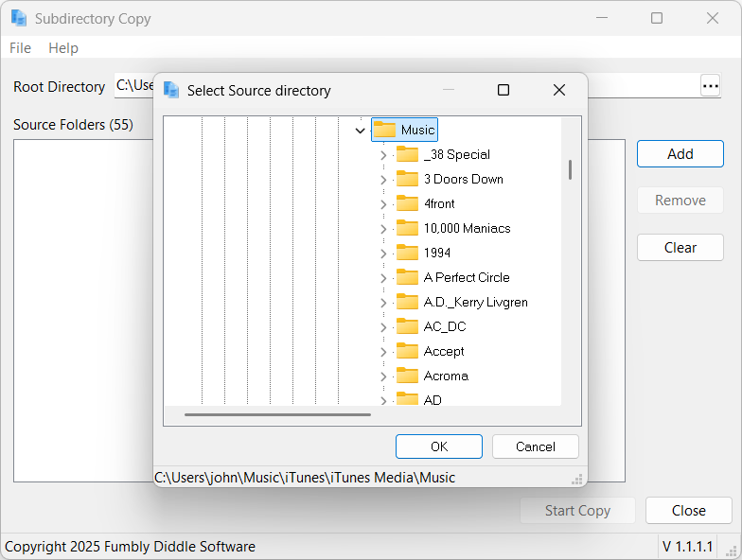Expand the A.D._Kerry Livgren folder
The image size is (742, 560).
click(383, 303)
